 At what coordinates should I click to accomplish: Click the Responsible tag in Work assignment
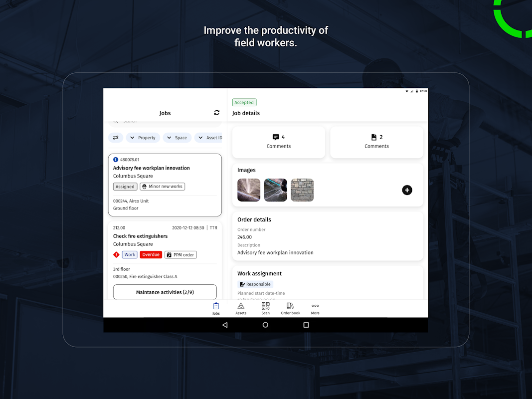[255, 284]
